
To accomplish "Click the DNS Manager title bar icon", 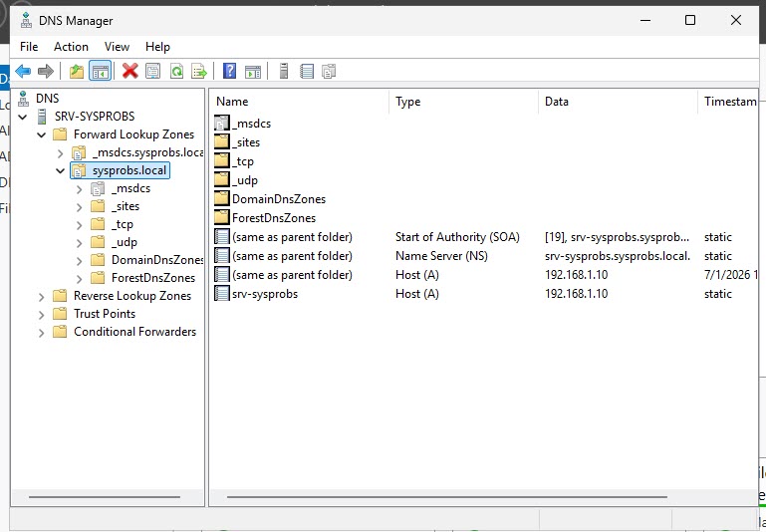I will 26,21.
